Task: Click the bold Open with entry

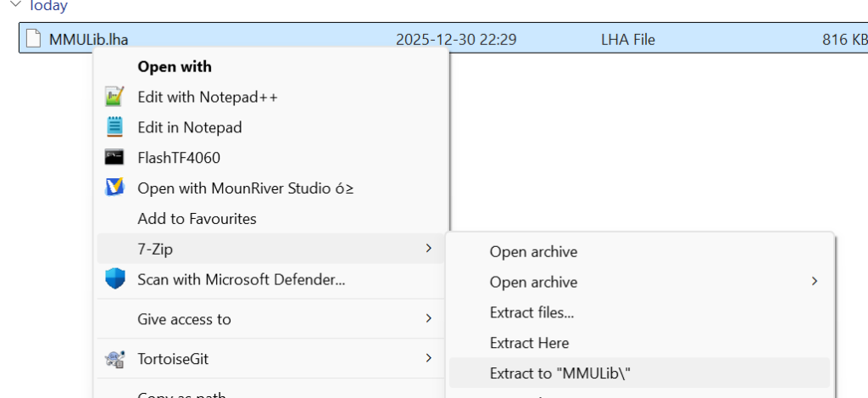Action: (x=175, y=66)
